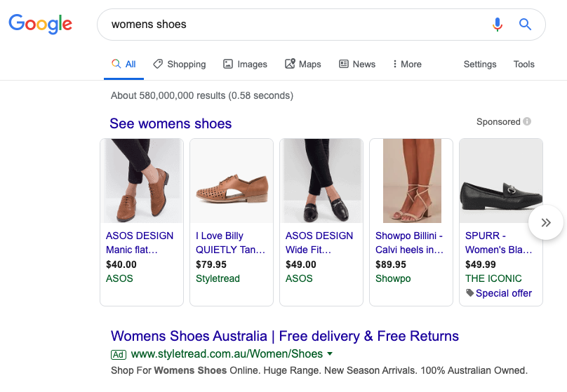Click the Sponsored label

(498, 122)
